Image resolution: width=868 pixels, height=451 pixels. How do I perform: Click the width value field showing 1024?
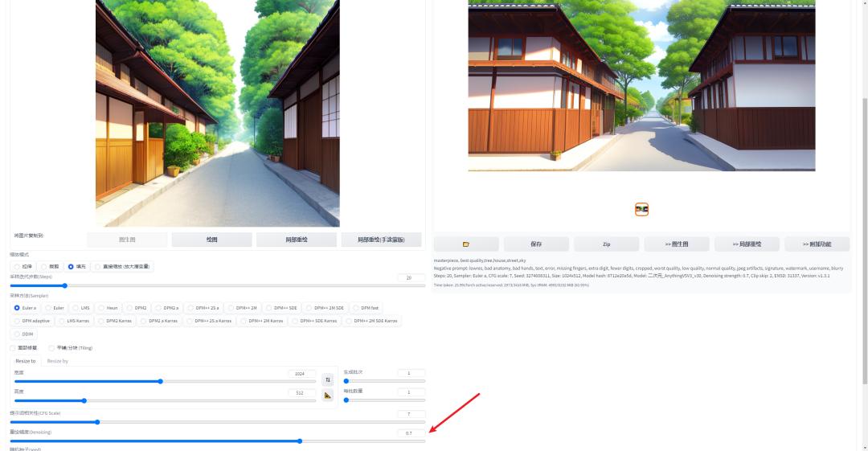click(x=302, y=374)
